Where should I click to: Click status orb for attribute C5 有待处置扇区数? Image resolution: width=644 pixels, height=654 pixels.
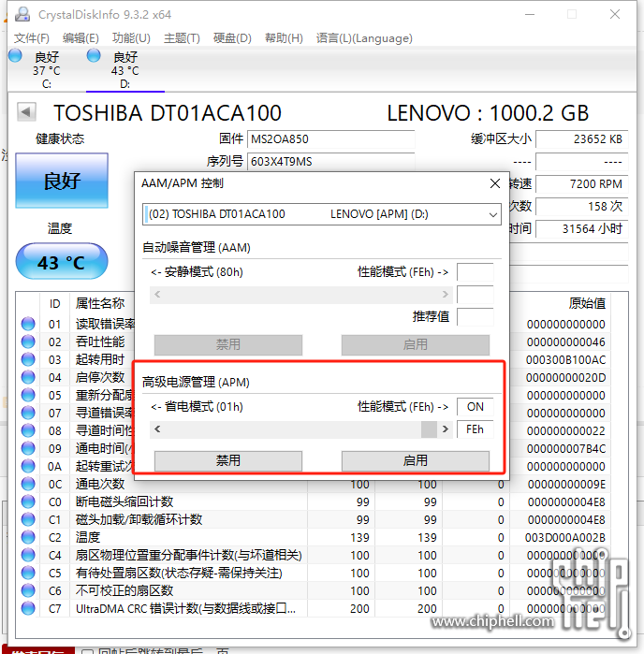pos(28,573)
